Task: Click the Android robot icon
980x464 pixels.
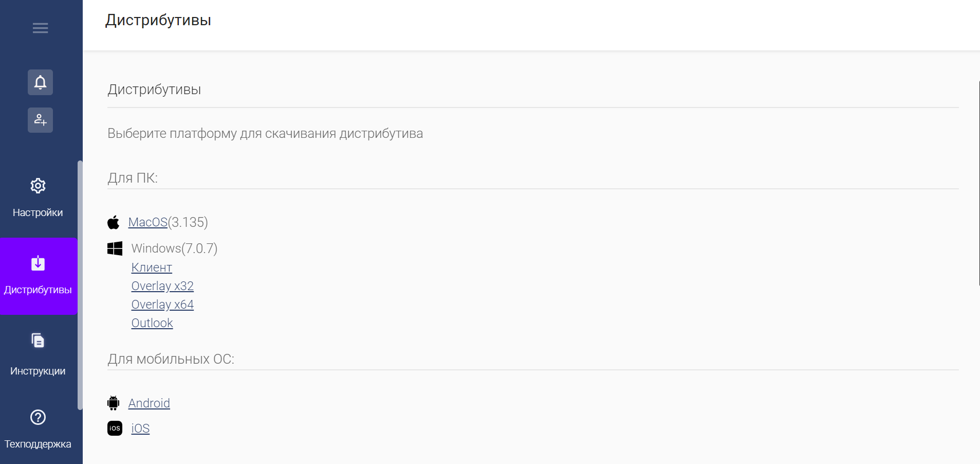Action: click(x=114, y=403)
